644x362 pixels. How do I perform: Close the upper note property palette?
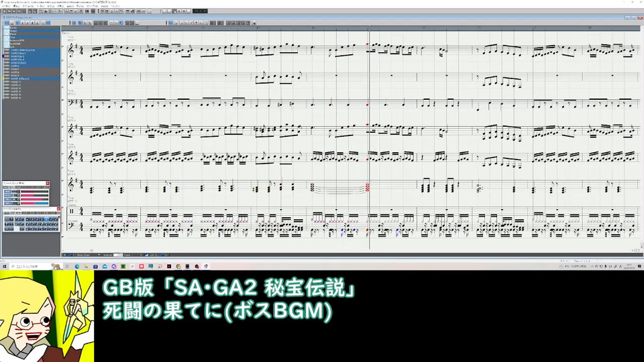point(48,183)
